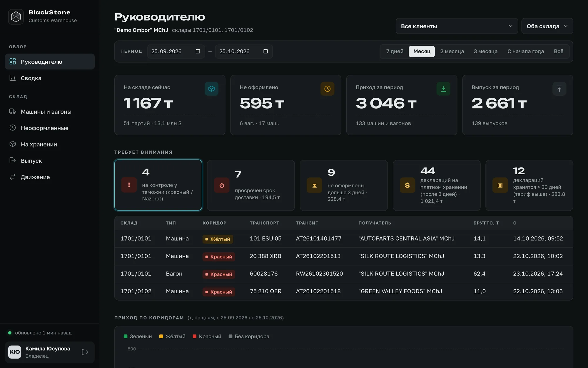588x368 pixels.
Task: Select the Месяц period
Action: point(422,51)
